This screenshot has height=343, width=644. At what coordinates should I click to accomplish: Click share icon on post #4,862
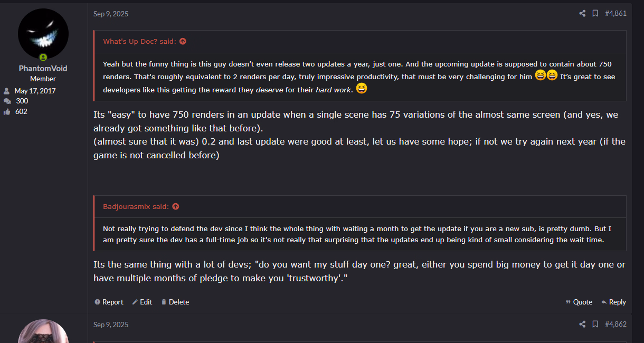point(582,324)
